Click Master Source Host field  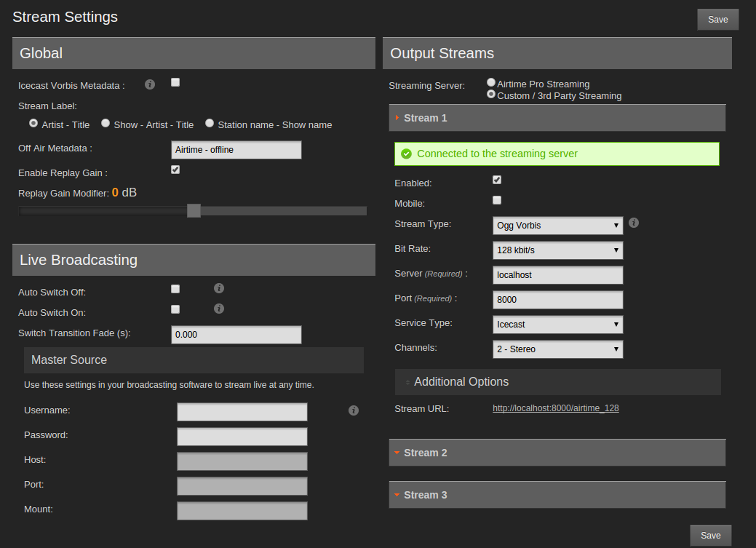pyautogui.click(x=242, y=461)
